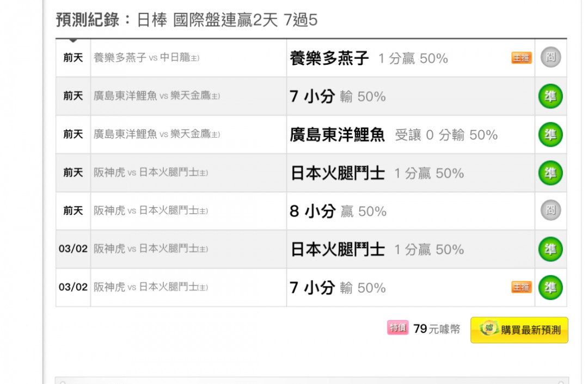Select 養樂多燕子 1 分贏 prediction
The height and width of the screenshot is (384, 588).
coord(369,58)
